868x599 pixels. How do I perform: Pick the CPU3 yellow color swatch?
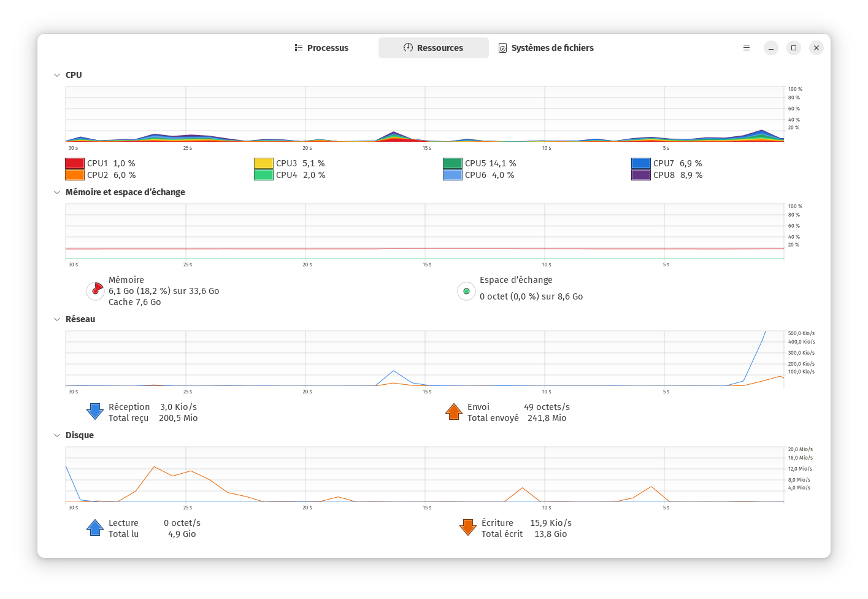[264, 163]
